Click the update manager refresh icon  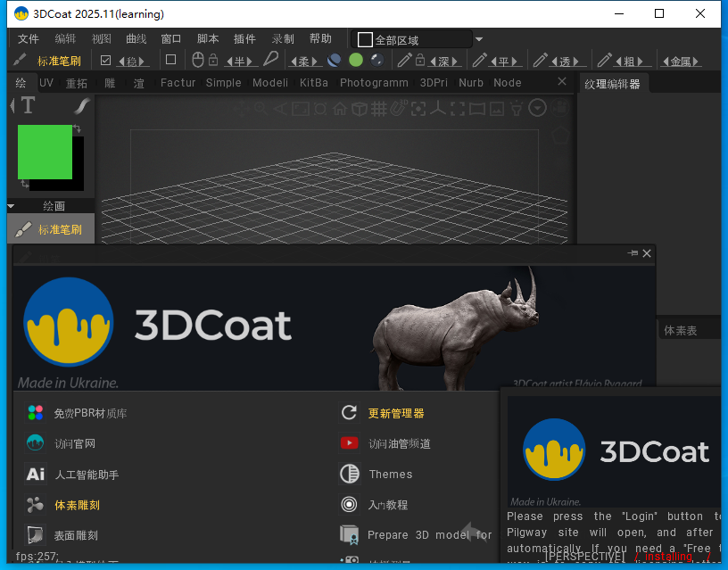[349, 413]
